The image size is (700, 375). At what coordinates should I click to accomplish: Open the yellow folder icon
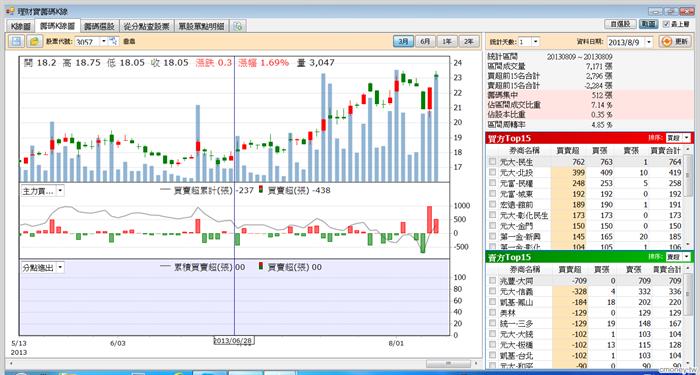point(34,41)
